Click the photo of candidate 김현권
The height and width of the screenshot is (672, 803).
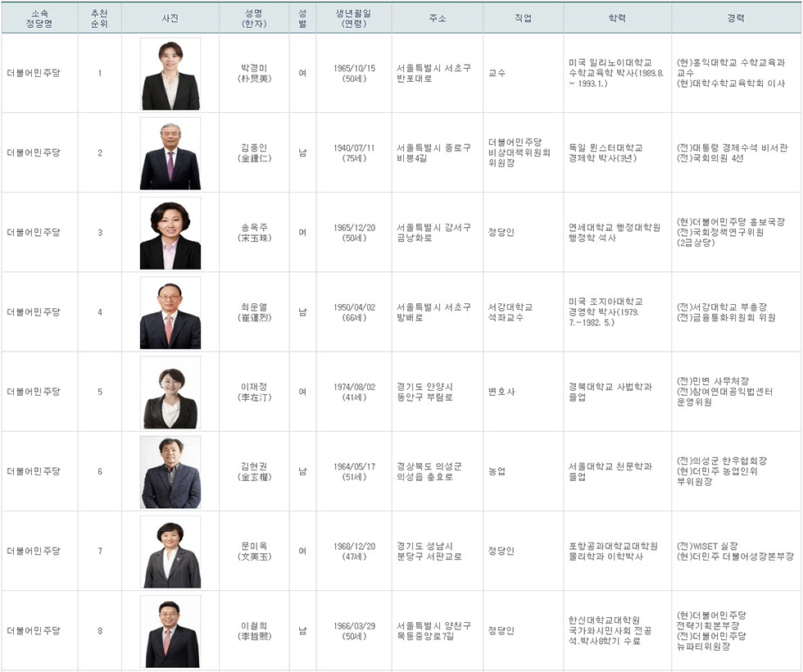[170, 472]
